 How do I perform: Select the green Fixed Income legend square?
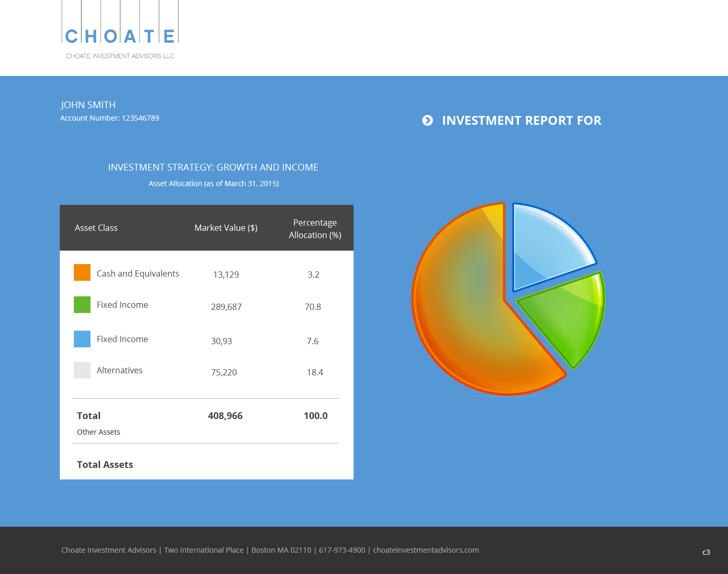pos(82,305)
